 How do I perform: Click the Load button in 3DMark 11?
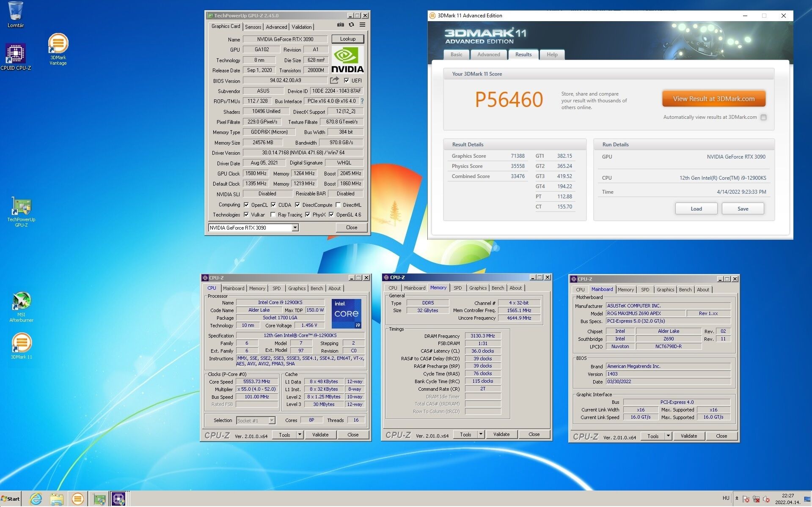(696, 209)
